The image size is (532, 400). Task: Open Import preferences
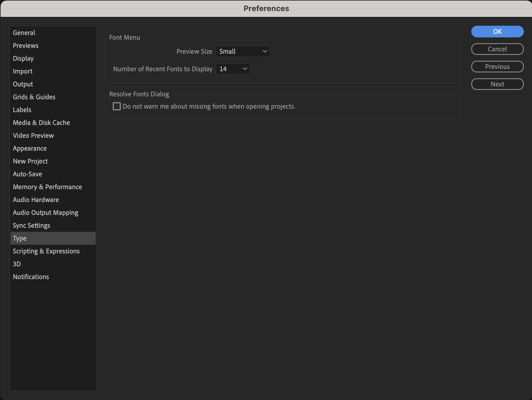22,71
